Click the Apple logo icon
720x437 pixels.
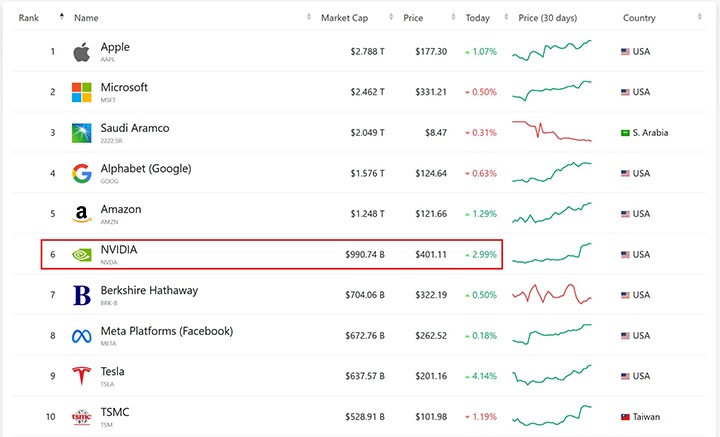click(81, 52)
